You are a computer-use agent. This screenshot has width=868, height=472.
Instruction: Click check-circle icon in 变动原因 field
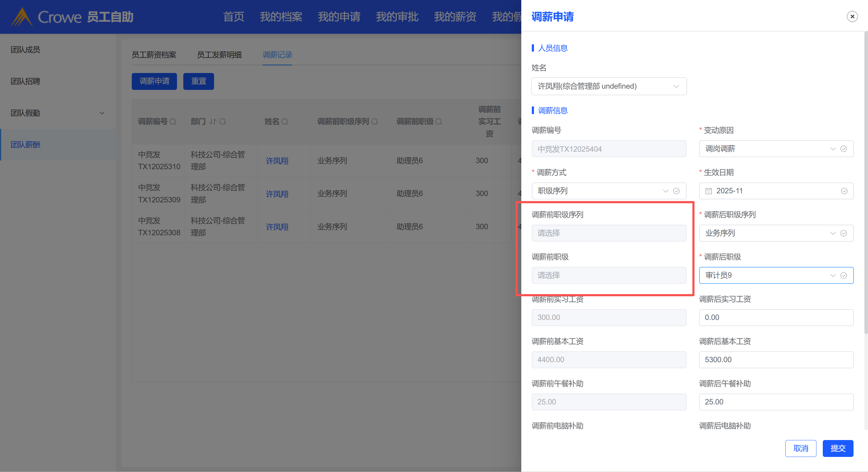pos(844,149)
